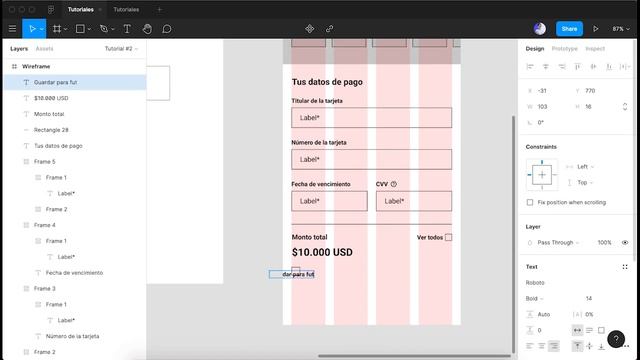Select the Move tool

(x=32, y=29)
